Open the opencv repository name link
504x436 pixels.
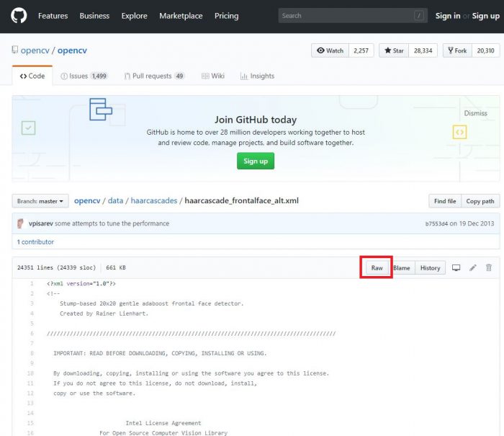72,50
